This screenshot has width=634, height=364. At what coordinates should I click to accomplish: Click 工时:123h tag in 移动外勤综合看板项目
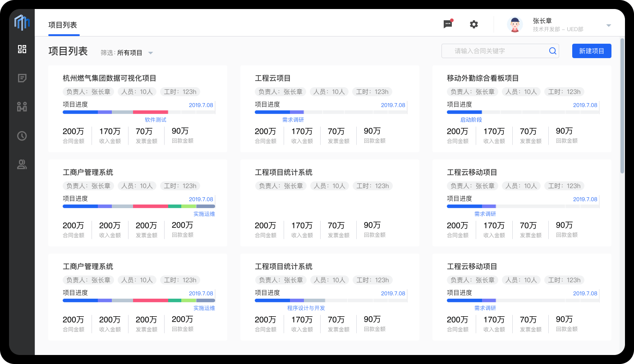coord(564,91)
